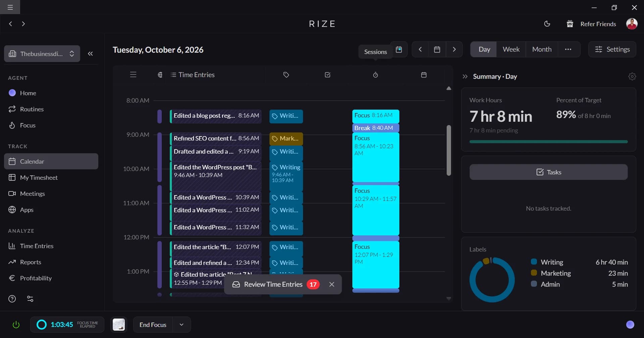Open Thebusinessdi... workspace switcher
The image size is (644, 338).
42,54
